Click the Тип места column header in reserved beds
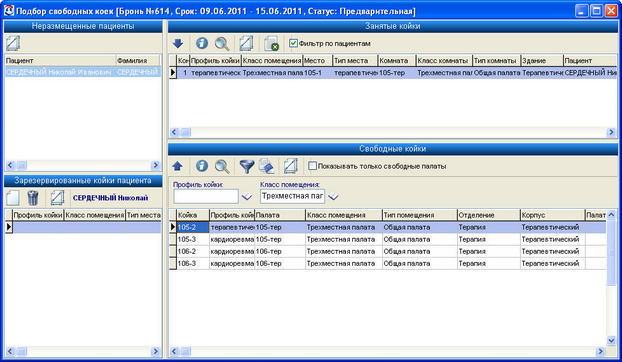Screen dimensions: 622x362 point(144,215)
